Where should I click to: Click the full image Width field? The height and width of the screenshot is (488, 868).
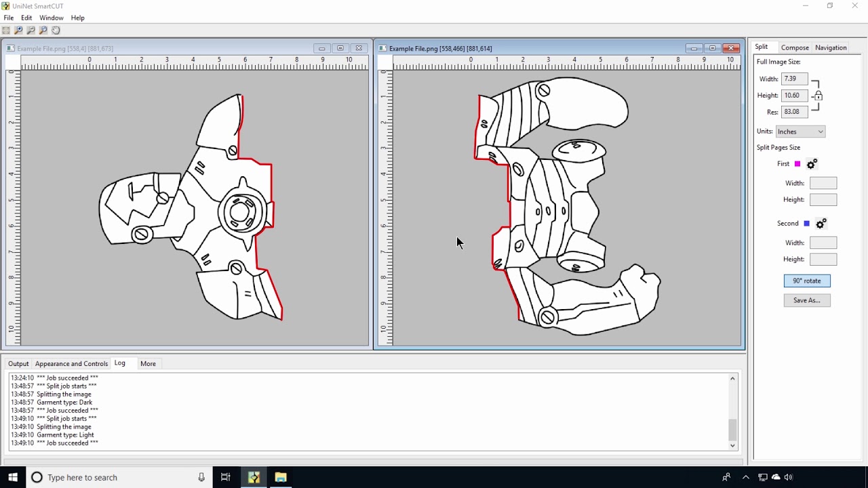[x=794, y=79]
